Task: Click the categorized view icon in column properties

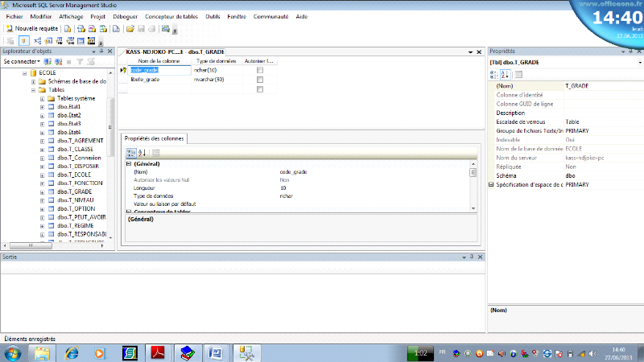Action: (132, 153)
